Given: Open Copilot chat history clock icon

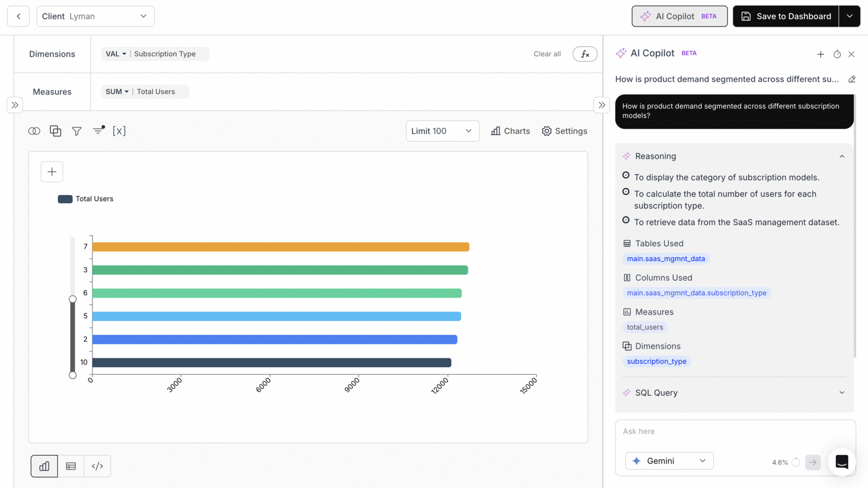Looking at the screenshot, I should (837, 54).
